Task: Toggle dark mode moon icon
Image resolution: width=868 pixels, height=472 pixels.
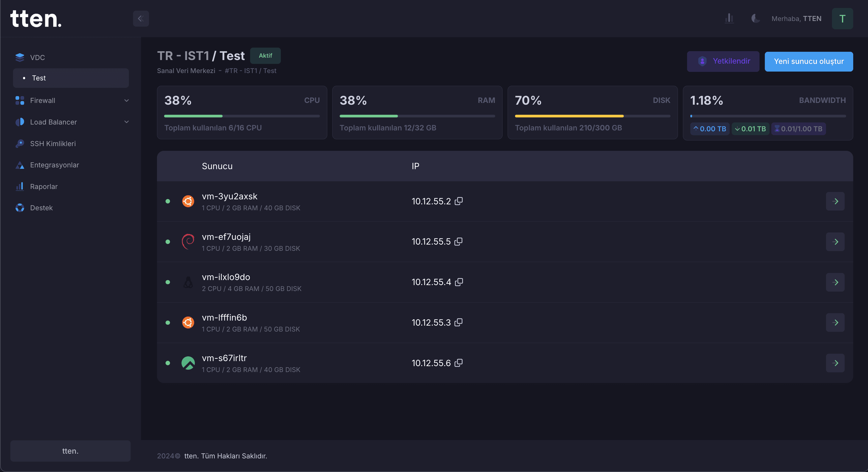Action: (755, 19)
